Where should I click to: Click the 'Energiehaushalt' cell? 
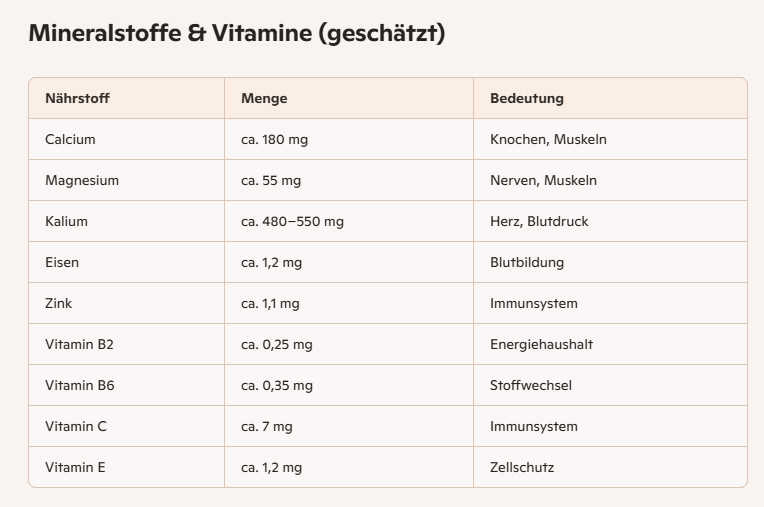[x=541, y=344]
